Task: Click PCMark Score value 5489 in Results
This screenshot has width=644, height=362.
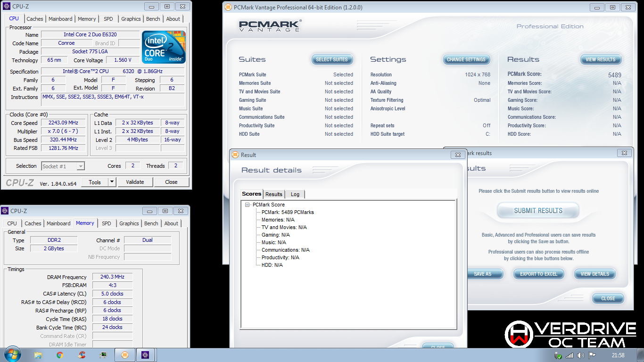Action: 614,75
